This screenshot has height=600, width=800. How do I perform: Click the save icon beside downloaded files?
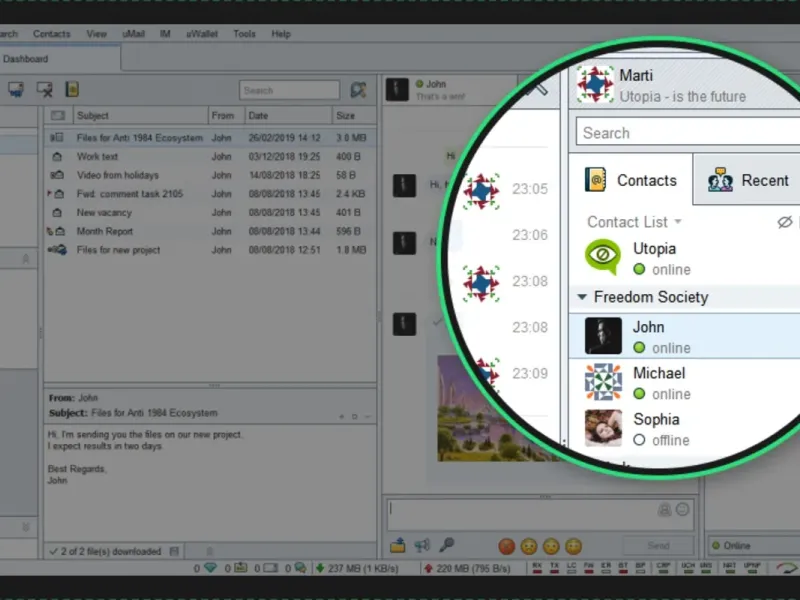coord(174,551)
